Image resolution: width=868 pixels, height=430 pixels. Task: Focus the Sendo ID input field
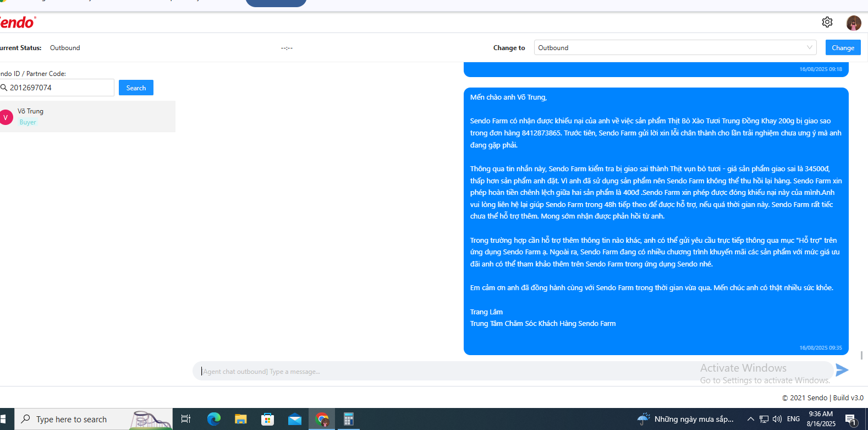point(57,88)
